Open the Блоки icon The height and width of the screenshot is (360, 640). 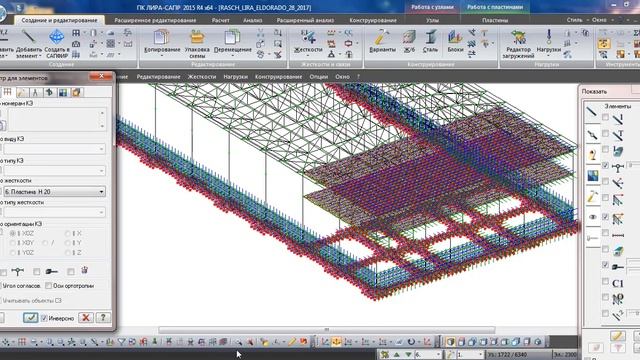coord(455,41)
